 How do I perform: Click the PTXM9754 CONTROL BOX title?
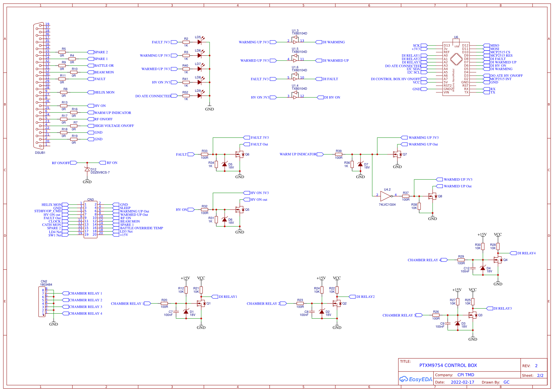(448, 365)
